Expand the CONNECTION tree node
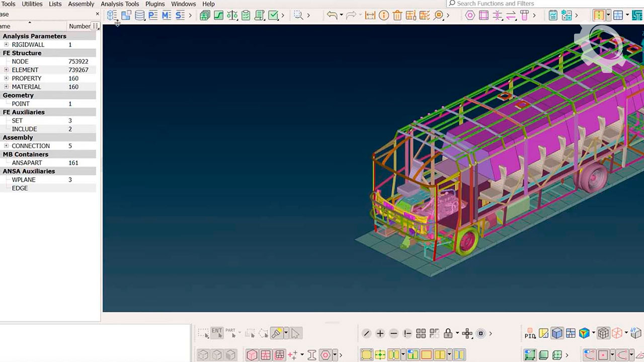Screen dimensions: 644x362 [6, 146]
